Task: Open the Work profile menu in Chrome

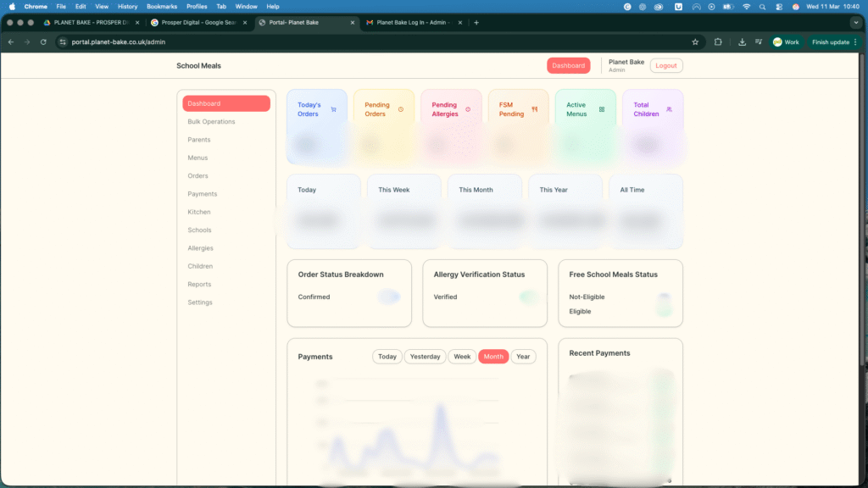Action: [786, 42]
